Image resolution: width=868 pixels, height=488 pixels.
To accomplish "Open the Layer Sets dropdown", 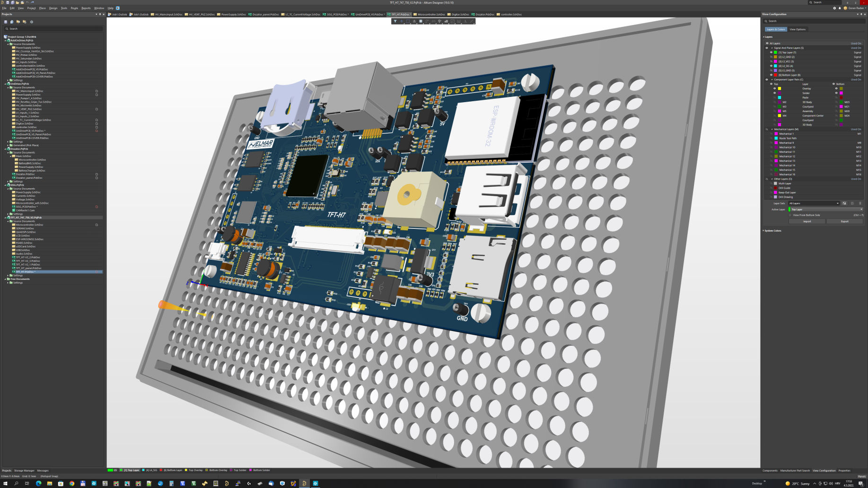I will point(814,203).
